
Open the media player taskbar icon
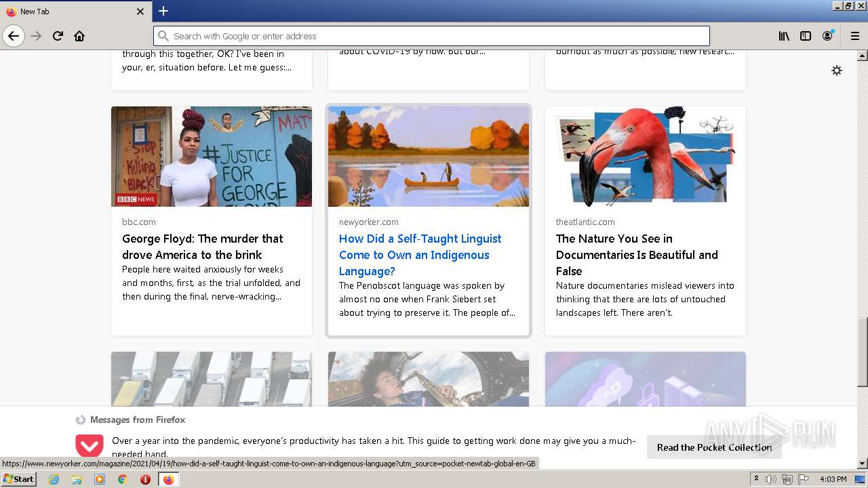(100, 479)
